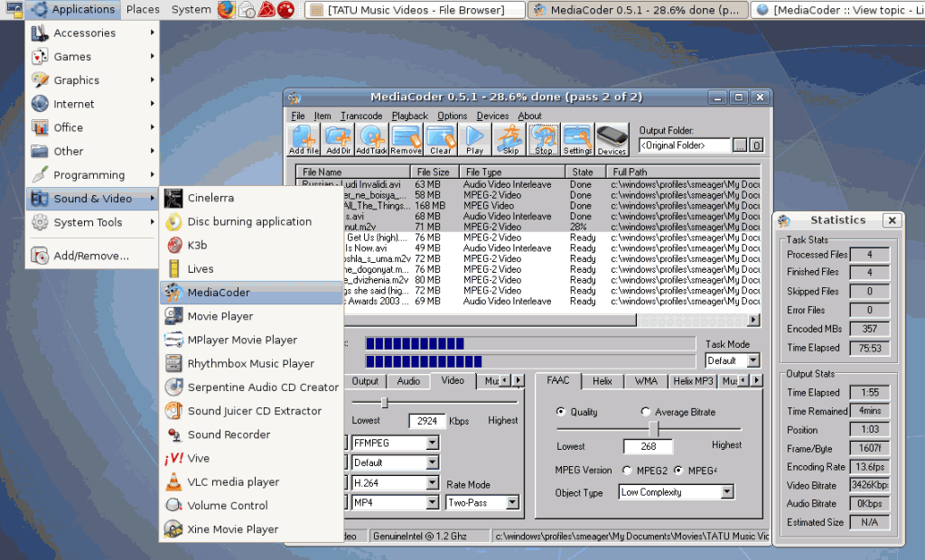Open the Transcode menu
The width and height of the screenshot is (925, 560).
[x=360, y=116]
